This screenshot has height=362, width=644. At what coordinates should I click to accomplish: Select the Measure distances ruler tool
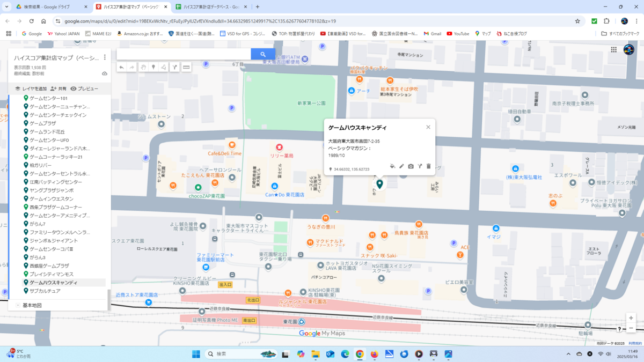186,68
